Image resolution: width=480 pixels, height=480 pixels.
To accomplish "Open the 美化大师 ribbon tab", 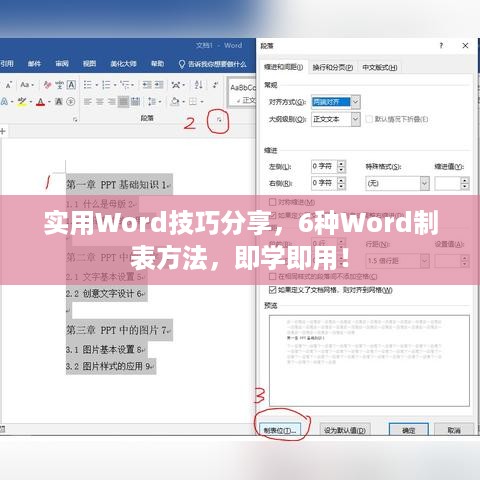I will (124, 63).
